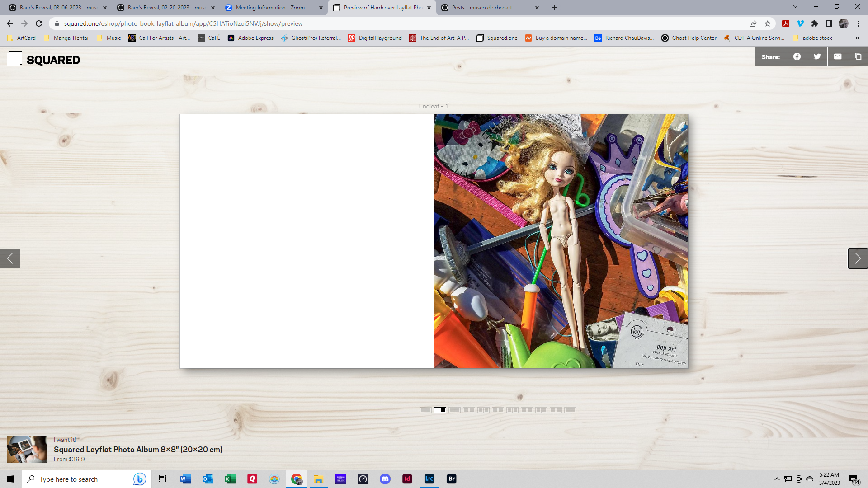
Task: Open the Adobe Express bookmark
Action: [250, 38]
